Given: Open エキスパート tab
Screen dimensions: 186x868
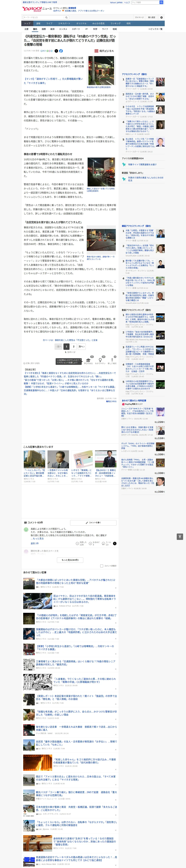Looking at the screenshot, I should (64, 23).
